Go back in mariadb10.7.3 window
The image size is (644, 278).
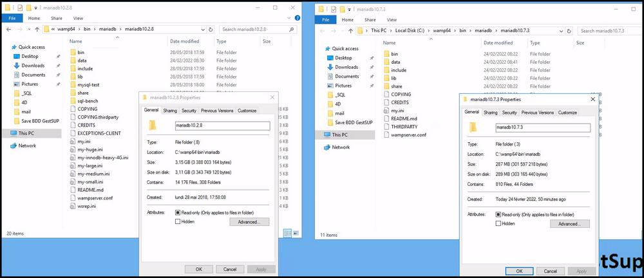click(x=323, y=31)
